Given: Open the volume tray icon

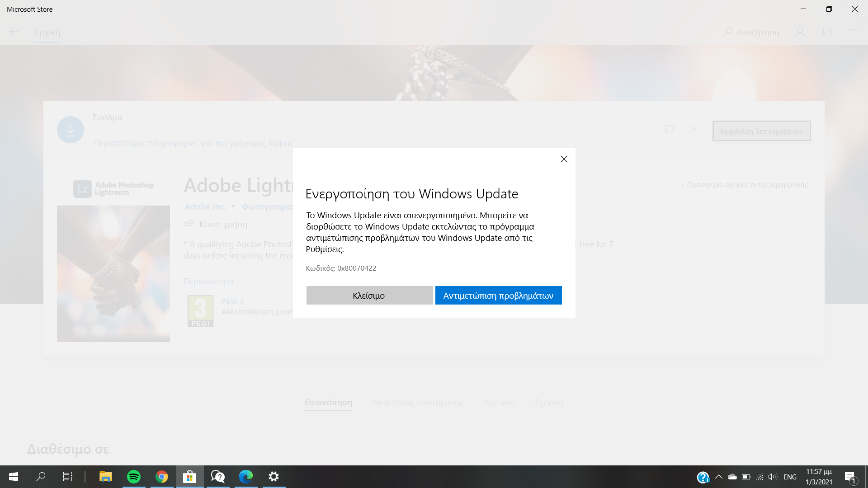Looking at the screenshot, I should [x=773, y=477].
